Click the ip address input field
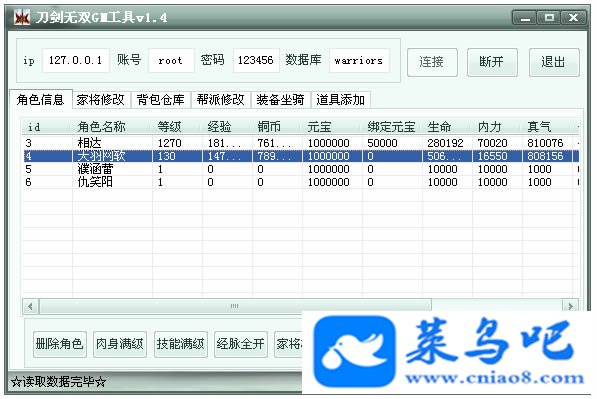597x399 pixels. pyautogui.click(x=75, y=60)
